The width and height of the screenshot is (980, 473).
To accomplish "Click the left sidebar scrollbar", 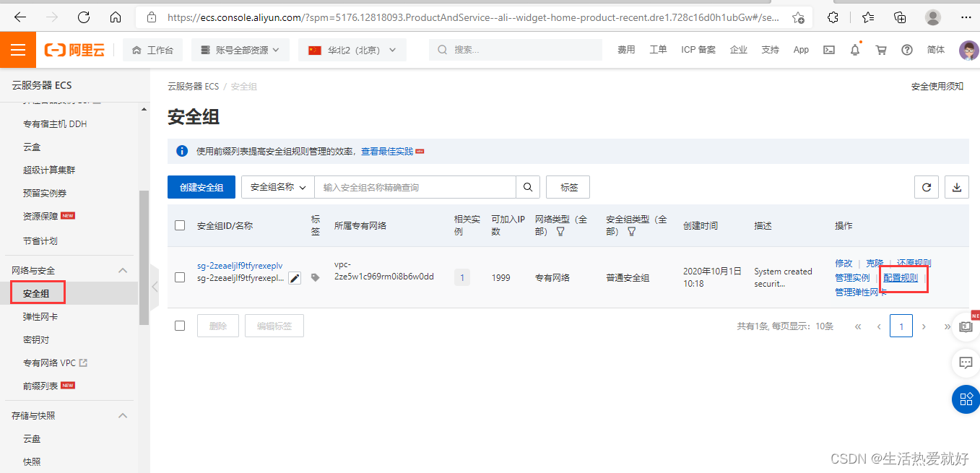I will (x=144, y=259).
